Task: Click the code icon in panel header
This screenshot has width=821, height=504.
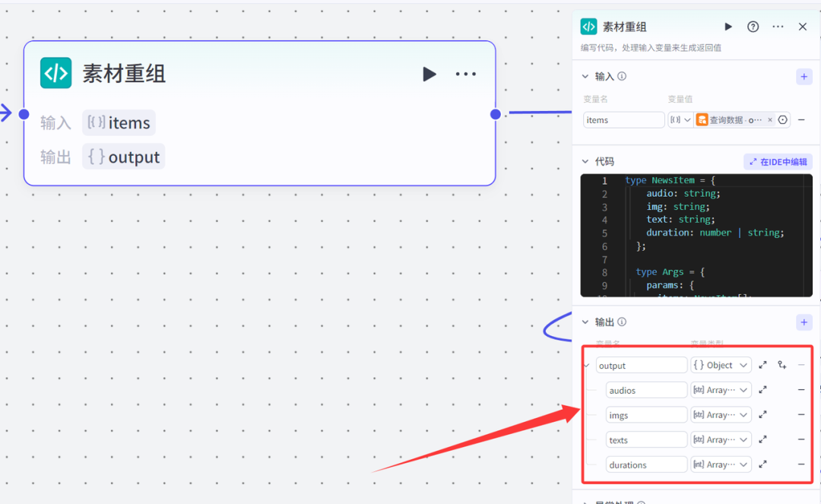Action: [589, 27]
